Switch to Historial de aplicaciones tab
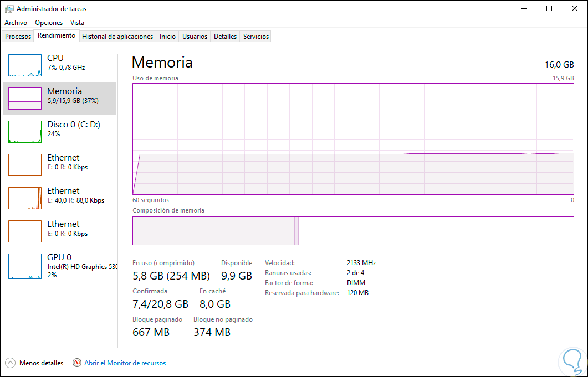Viewport: 588px width, 377px height. pyautogui.click(x=117, y=37)
